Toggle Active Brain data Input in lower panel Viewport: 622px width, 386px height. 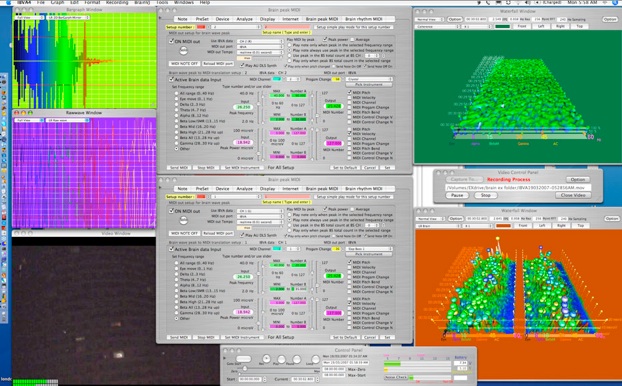tap(171, 249)
